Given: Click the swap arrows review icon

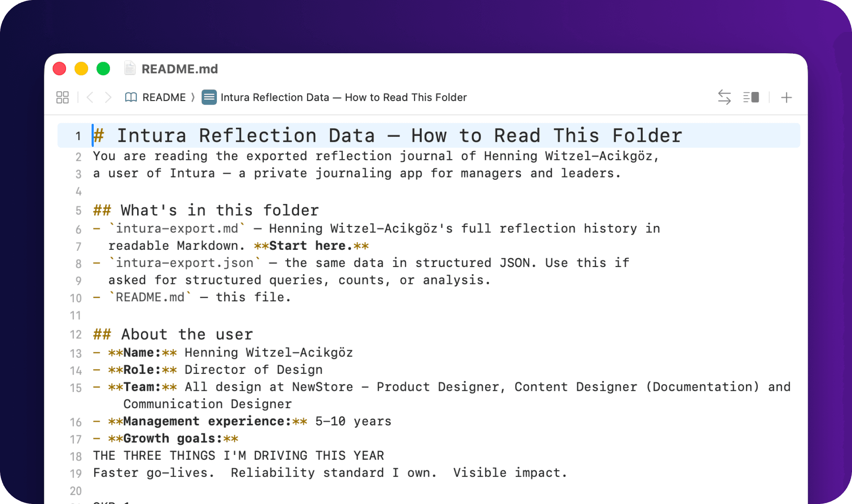Looking at the screenshot, I should click(724, 97).
